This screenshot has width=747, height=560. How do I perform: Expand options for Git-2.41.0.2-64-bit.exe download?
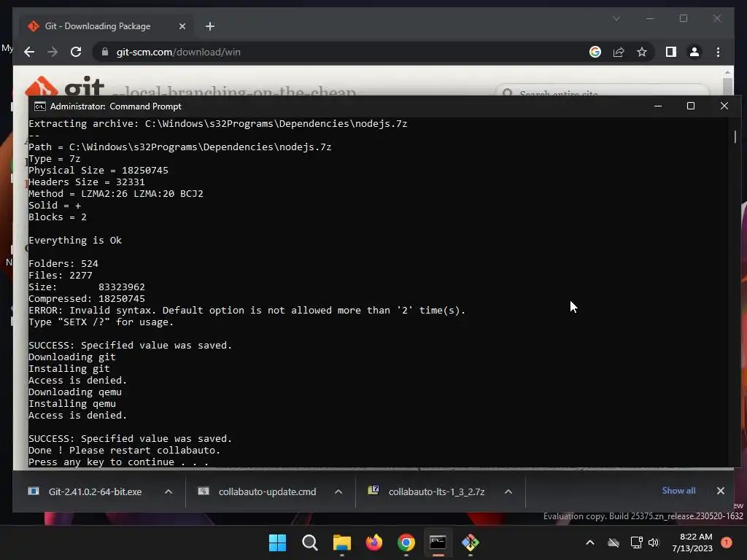[169, 491]
